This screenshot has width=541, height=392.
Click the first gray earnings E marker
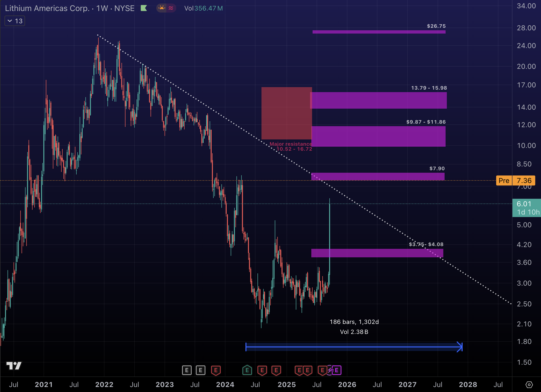[x=187, y=370]
